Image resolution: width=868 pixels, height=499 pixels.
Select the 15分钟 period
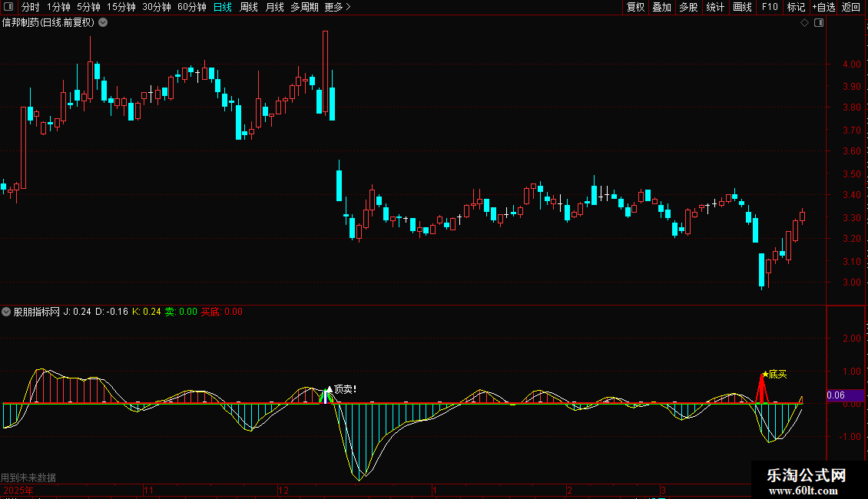[x=121, y=7]
